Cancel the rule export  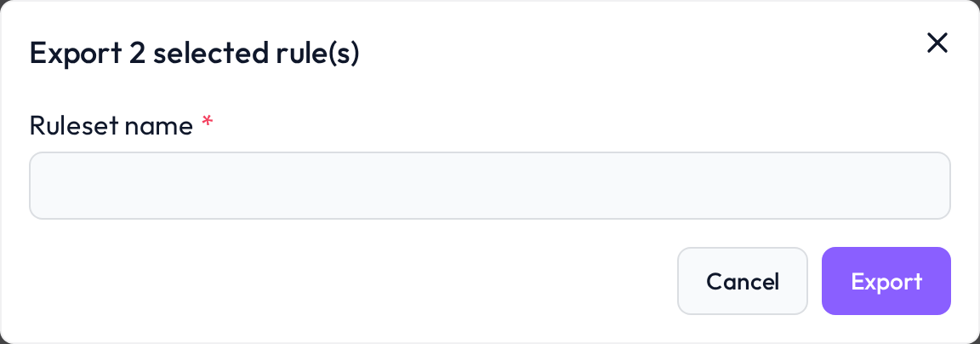click(x=743, y=281)
